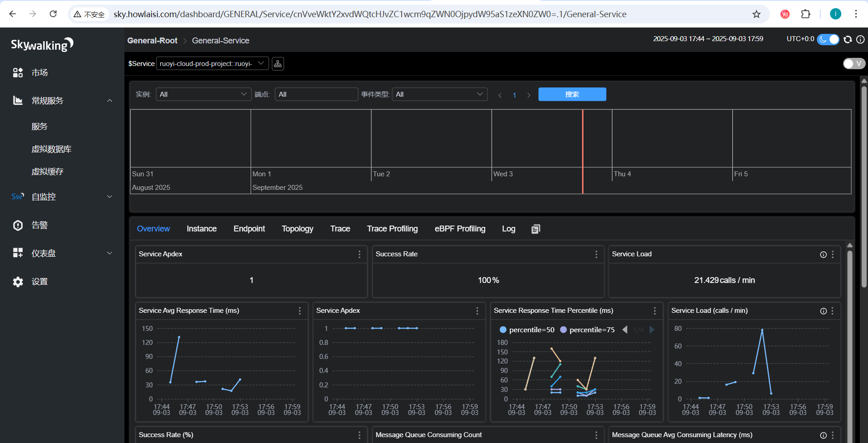
Task: Open three-dot menu on Success Rate card
Action: [596, 254]
